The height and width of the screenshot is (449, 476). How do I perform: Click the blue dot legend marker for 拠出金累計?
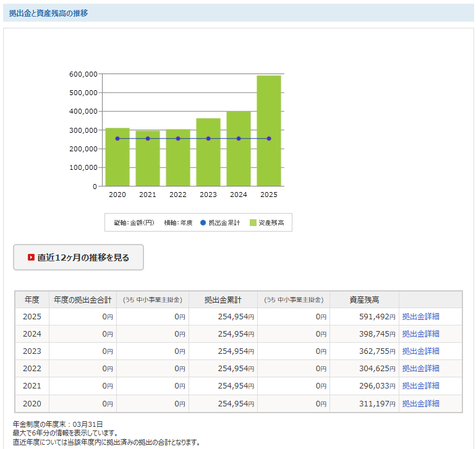[x=203, y=222]
